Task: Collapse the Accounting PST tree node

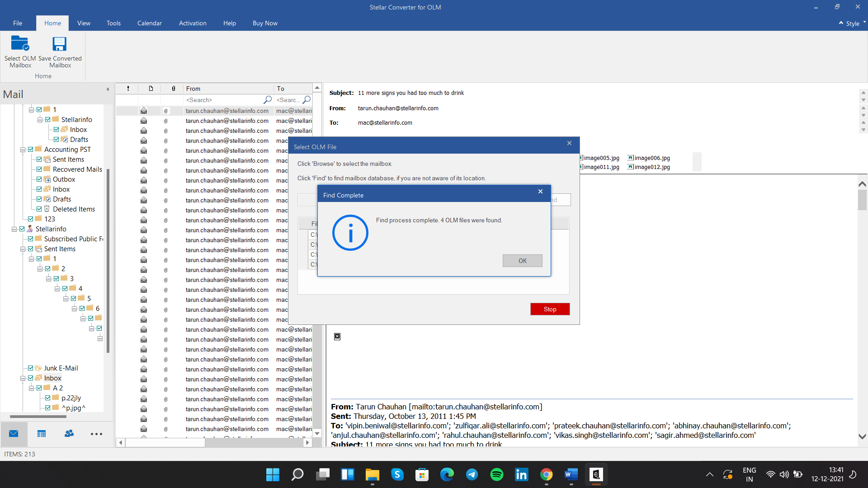Action: pos(23,150)
